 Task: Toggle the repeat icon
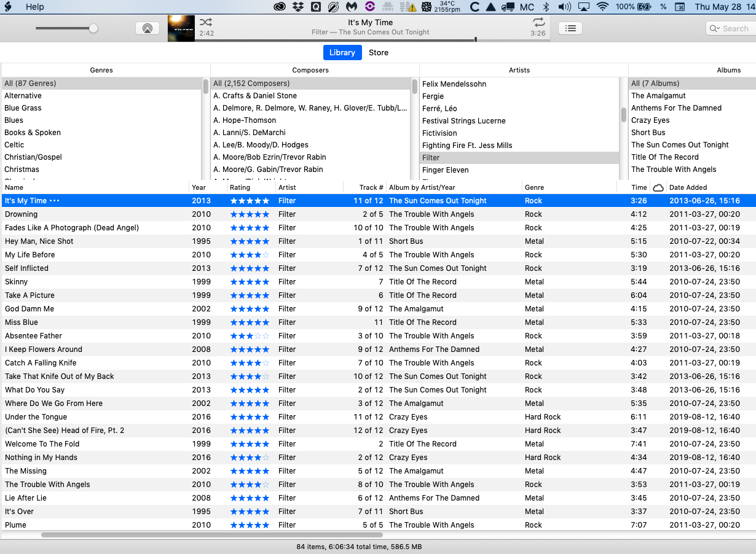[538, 22]
